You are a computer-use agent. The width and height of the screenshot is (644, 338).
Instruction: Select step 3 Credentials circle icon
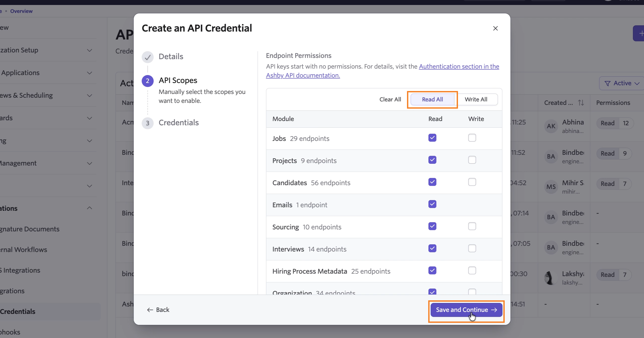pos(148,123)
